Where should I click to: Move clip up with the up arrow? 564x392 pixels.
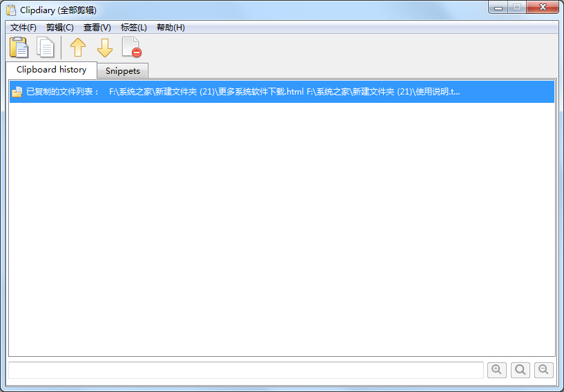pos(78,48)
